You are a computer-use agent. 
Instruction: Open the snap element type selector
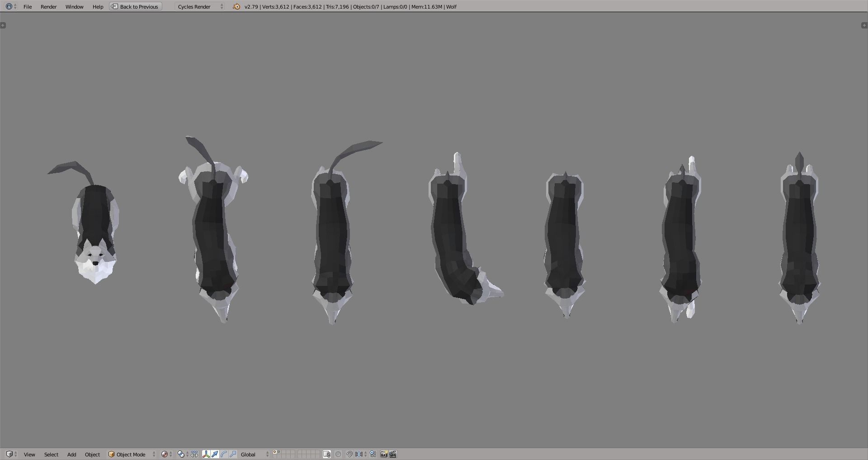tap(361, 454)
